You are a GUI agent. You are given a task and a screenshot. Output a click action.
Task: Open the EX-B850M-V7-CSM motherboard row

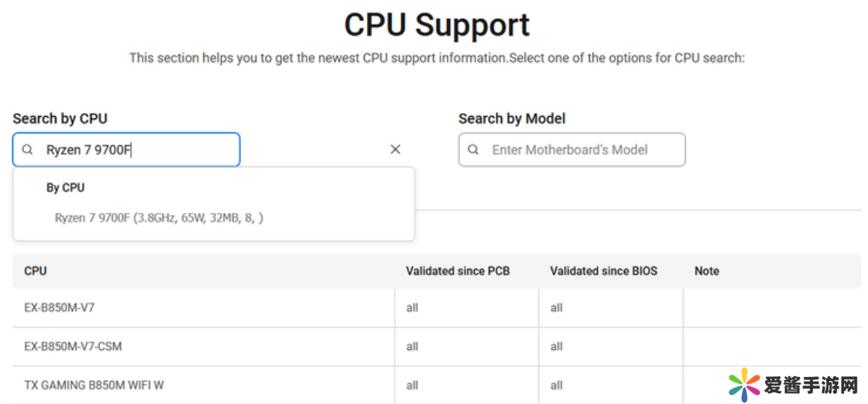[73, 346]
